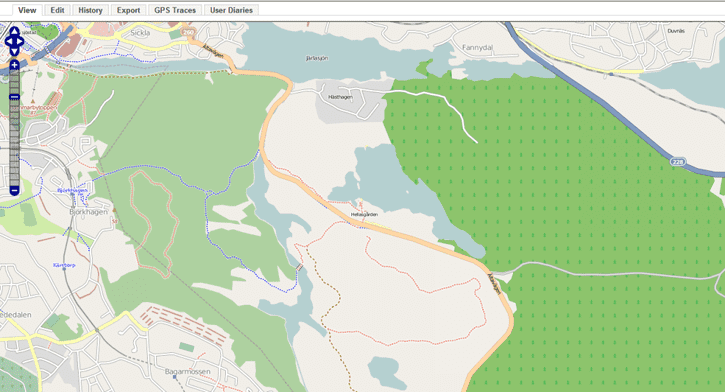The width and height of the screenshot is (725, 392).
Task: Click the zoom bar track below the handle
Action: pos(14,142)
